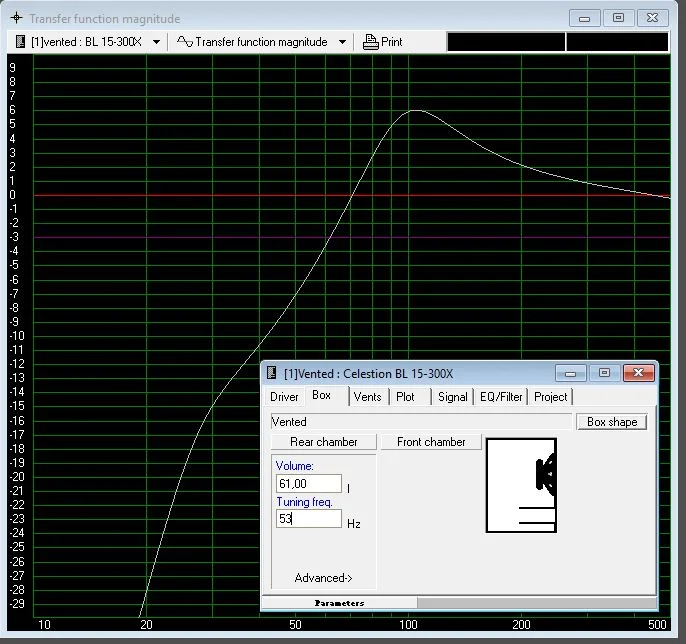
Task: Click the printer icon in the toolbar
Action: [x=370, y=42]
